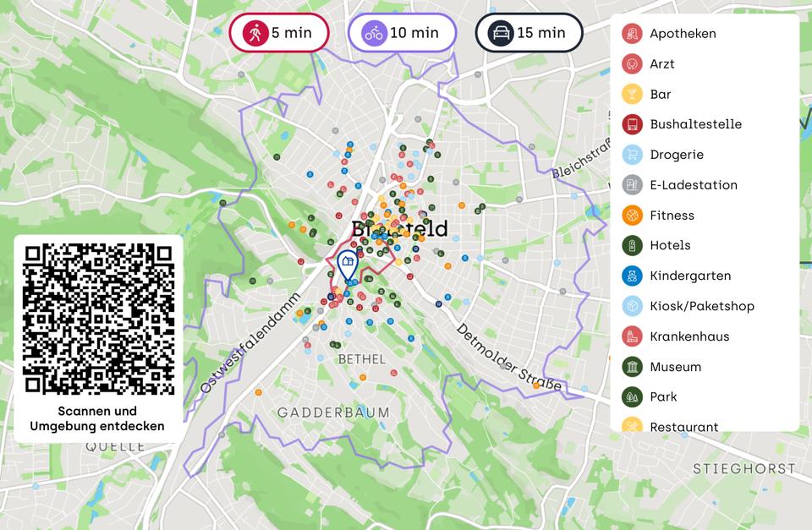
Task: Toggle the 5 min walking isochrone
Action: (x=279, y=33)
